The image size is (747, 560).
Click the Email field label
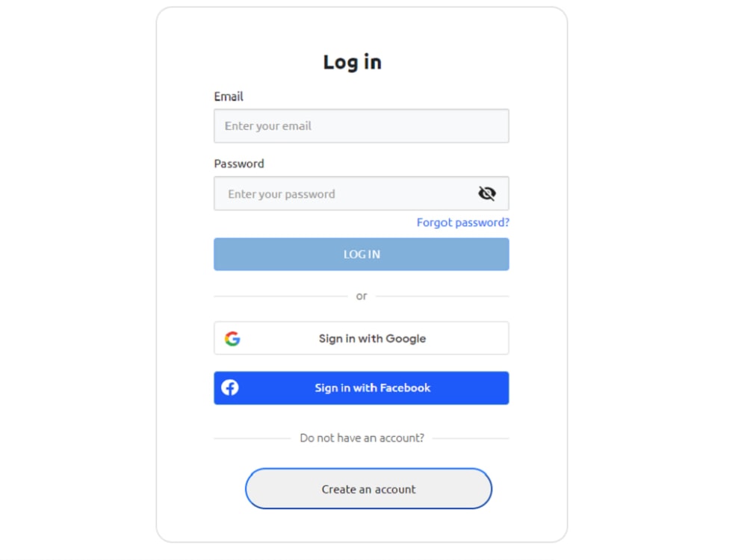(x=228, y=96)
